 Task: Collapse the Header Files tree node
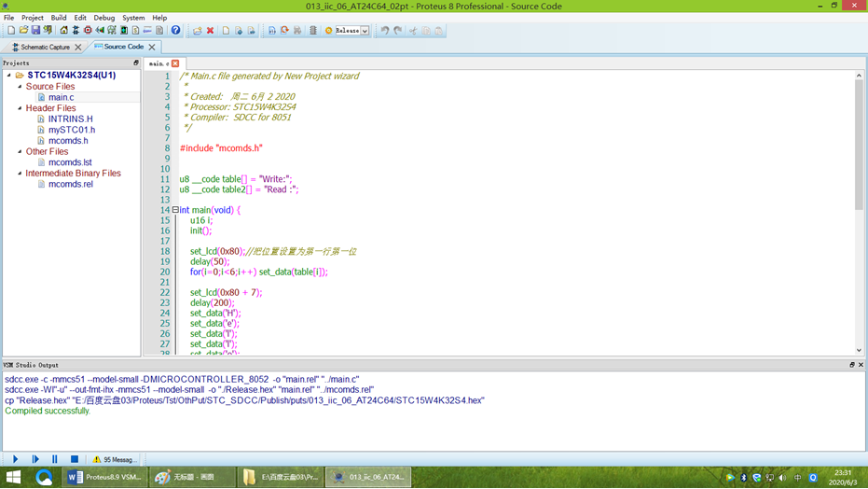20,108
